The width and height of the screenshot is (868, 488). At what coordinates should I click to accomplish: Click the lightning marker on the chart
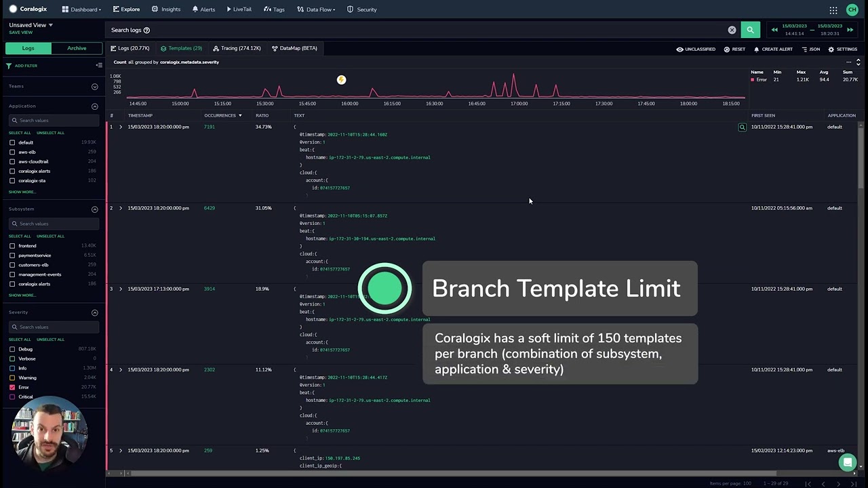(x=341, y=80)
